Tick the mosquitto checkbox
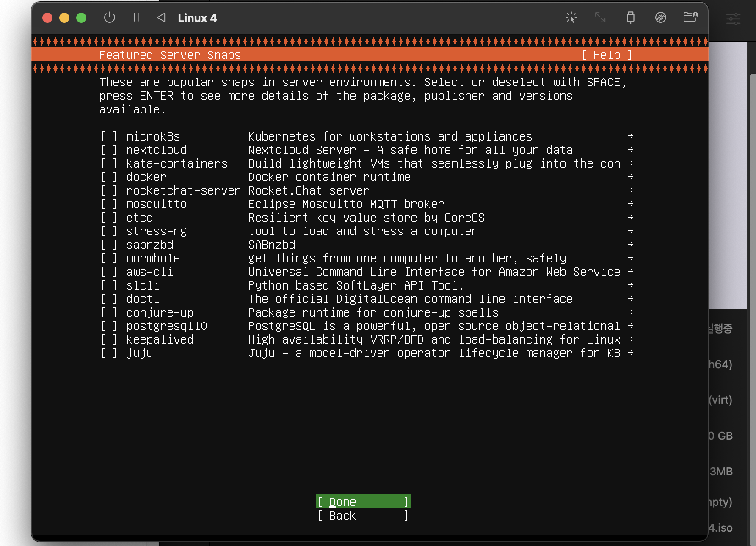 pyautogui.click(x=109, y=204)
